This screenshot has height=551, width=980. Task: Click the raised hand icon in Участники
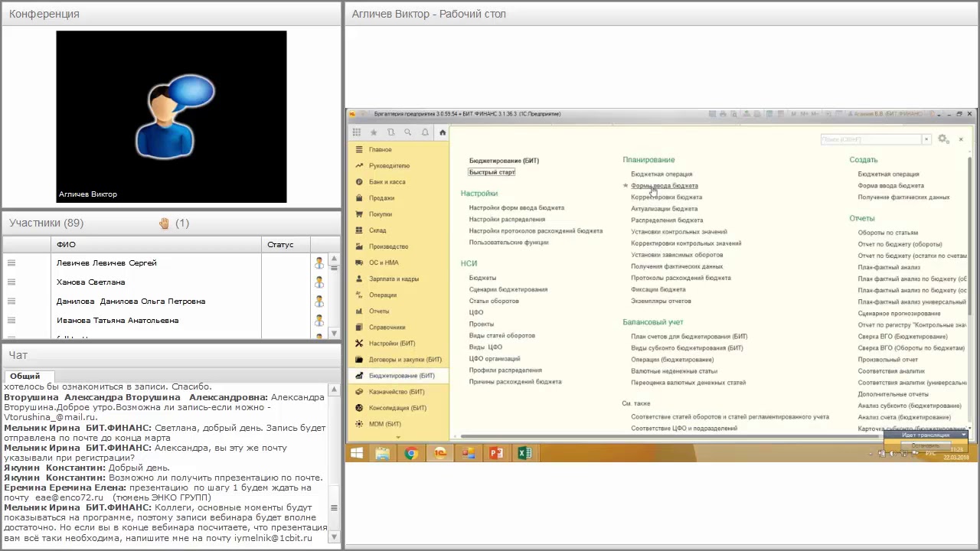[x=164, y=223]
